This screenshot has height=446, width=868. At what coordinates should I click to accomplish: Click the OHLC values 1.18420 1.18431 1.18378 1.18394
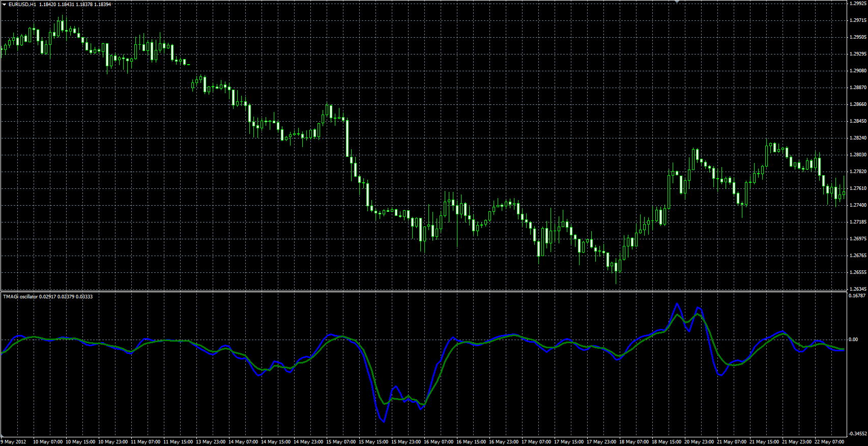75,4
